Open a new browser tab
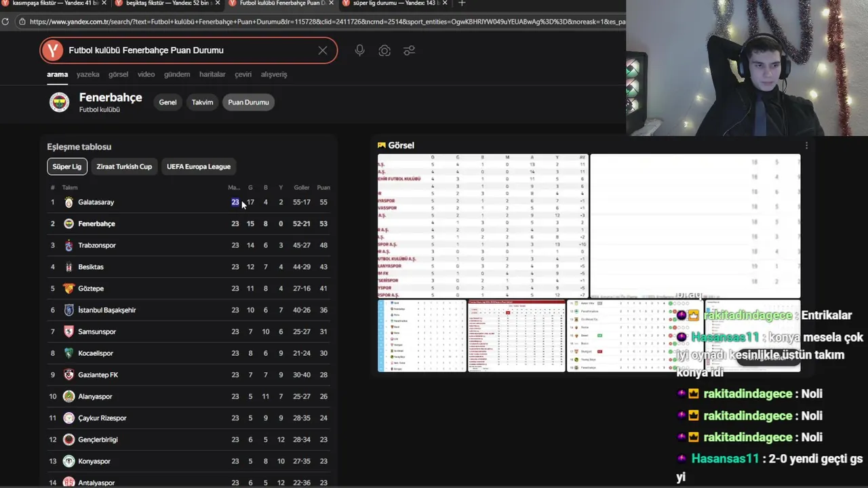This screenshot has width=868, height=488. tap(462, 3)
